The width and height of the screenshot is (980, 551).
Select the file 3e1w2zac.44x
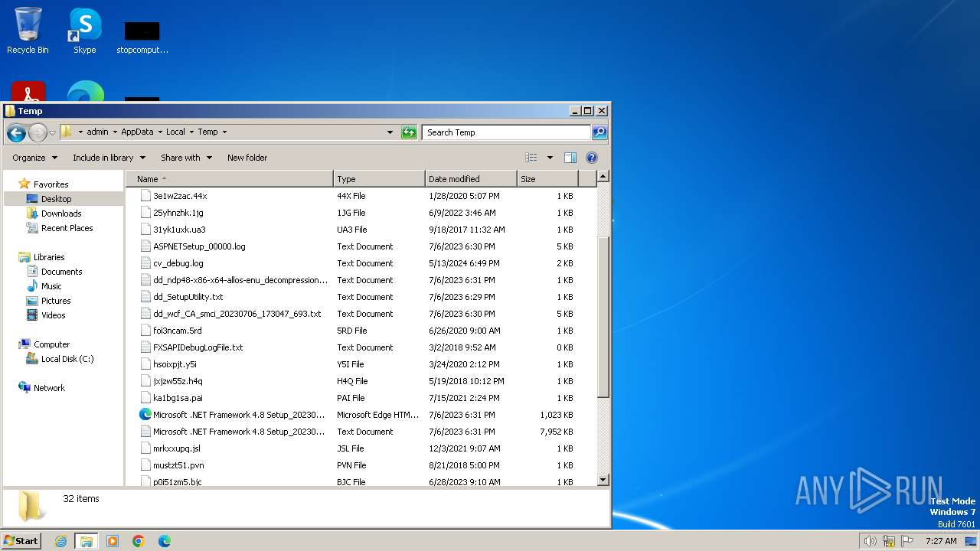pos(180,196)
